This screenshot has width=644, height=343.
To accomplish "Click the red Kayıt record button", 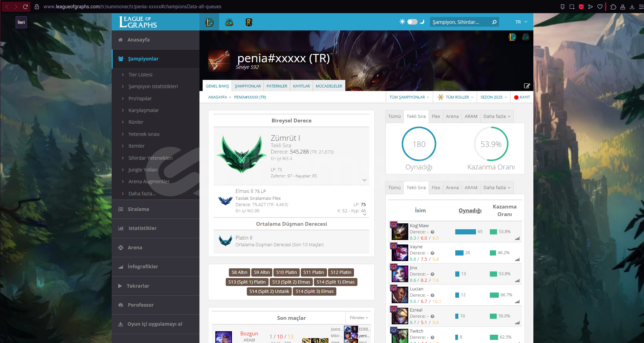I will pyautogui.click(x=522, y=97).
